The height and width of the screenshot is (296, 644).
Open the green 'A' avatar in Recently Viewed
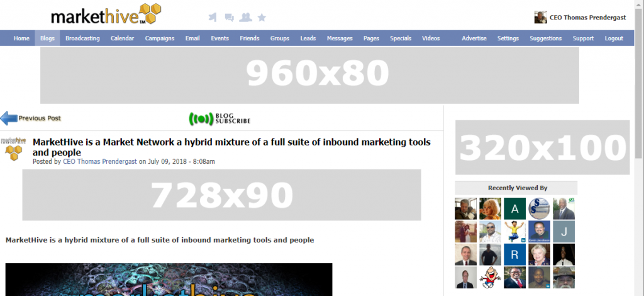tap(514, 209)
